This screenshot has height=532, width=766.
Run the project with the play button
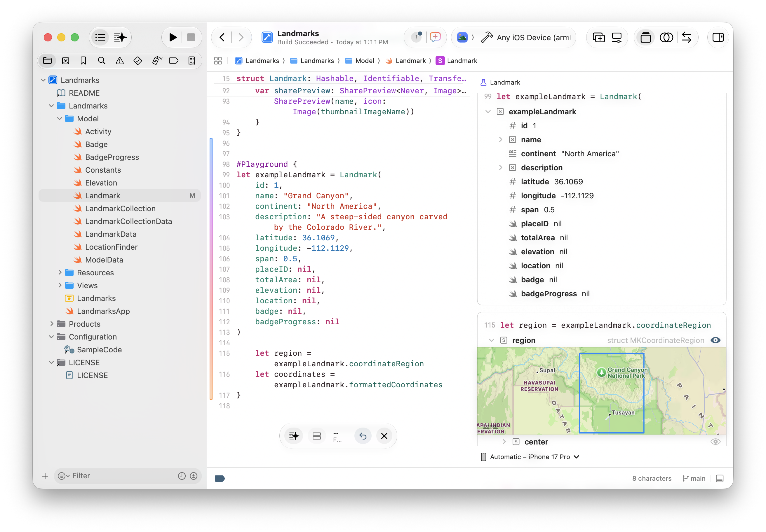click(x=173, y=37)
